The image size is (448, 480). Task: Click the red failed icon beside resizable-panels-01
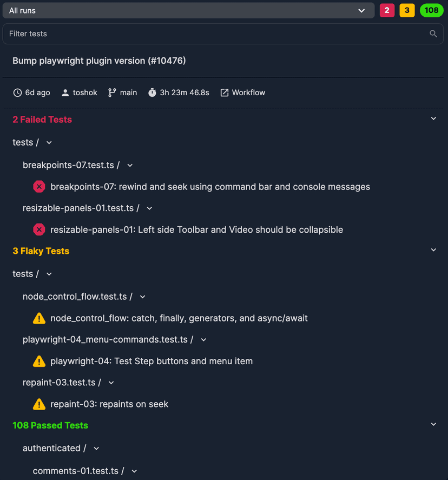pos(39,229)
